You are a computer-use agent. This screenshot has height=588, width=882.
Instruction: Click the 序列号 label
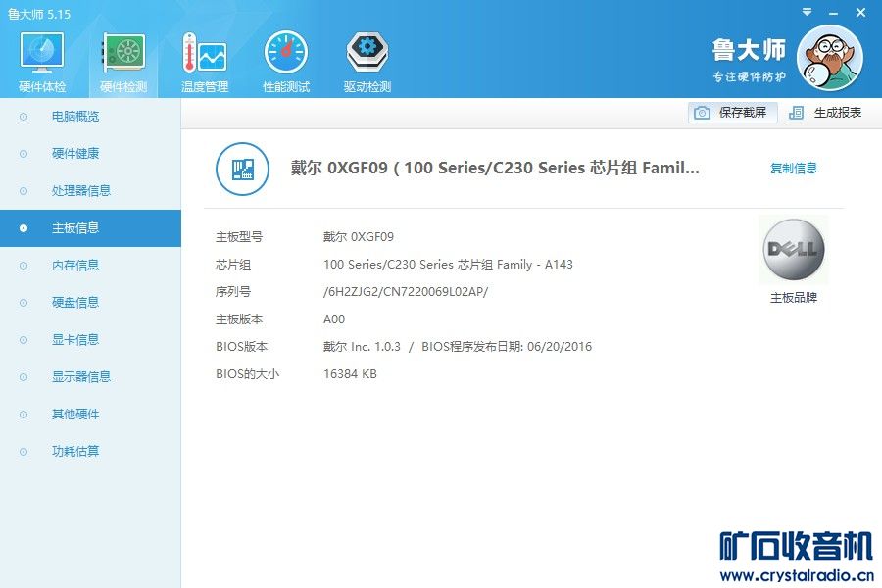click(x=233, y=291)
